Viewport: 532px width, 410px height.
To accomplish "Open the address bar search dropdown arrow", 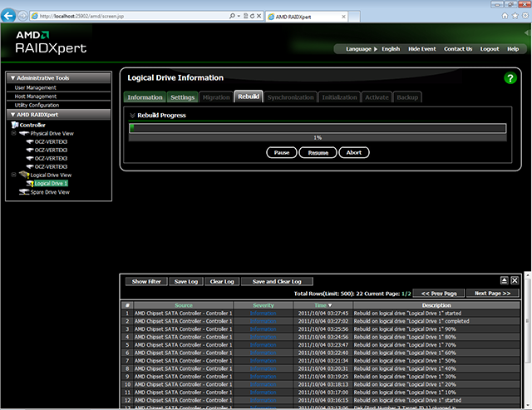I will click(239, 16).
